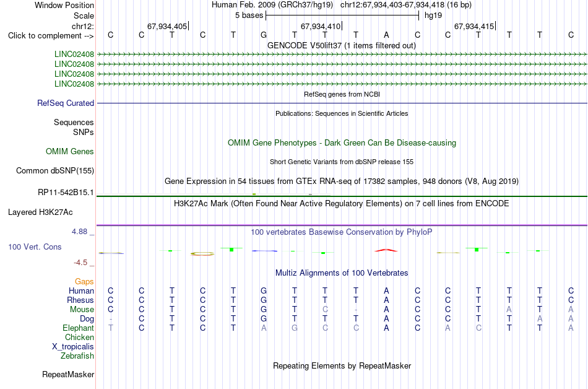Open '100 vertebrates Basewise Conservation by PhyloP' title
Viewport: 588px width, 389px height.
[x=342, y=232]
